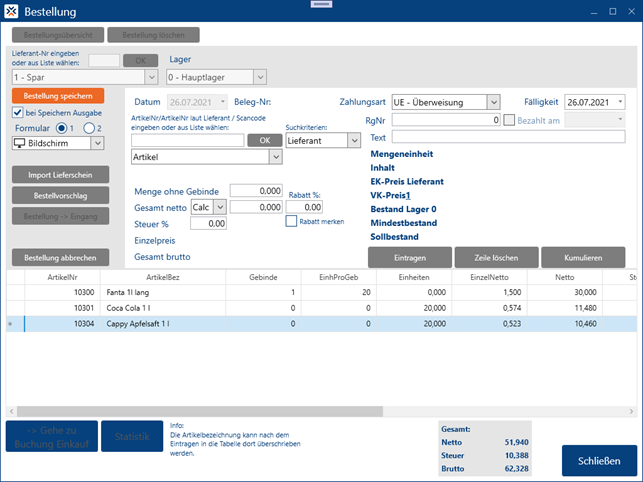Select Formular option 1 radio button

62,128
